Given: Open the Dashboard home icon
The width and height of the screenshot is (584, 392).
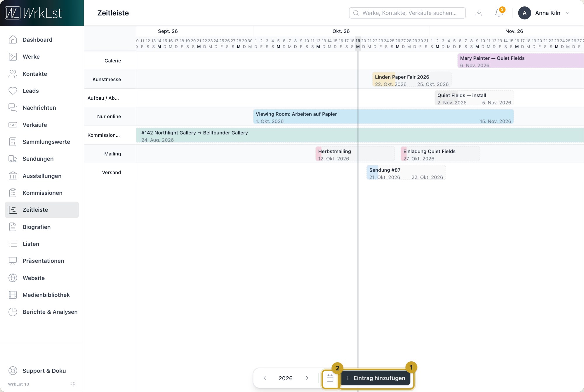Looking at the screenshot, I should pyautogui.click(x=13, y=40).
